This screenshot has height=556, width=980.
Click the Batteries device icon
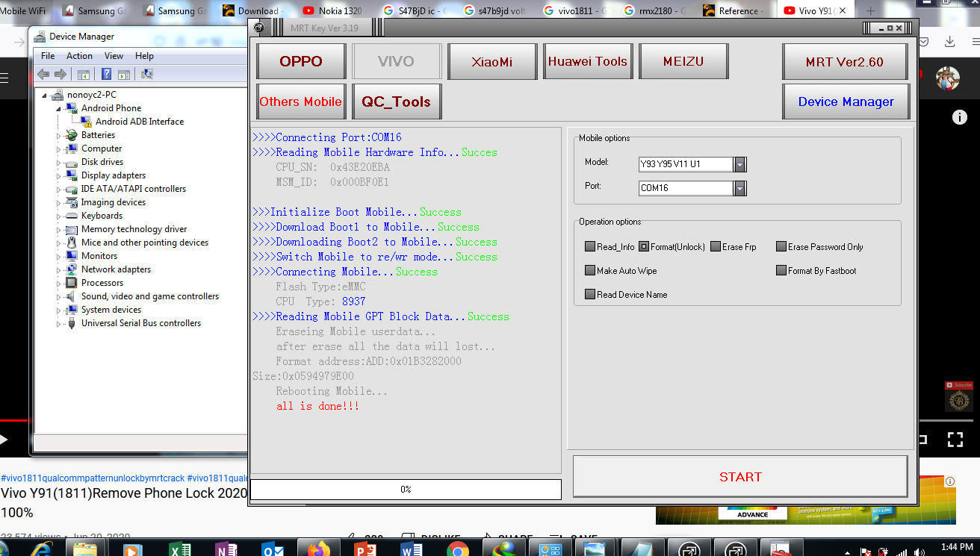point(72,135)
